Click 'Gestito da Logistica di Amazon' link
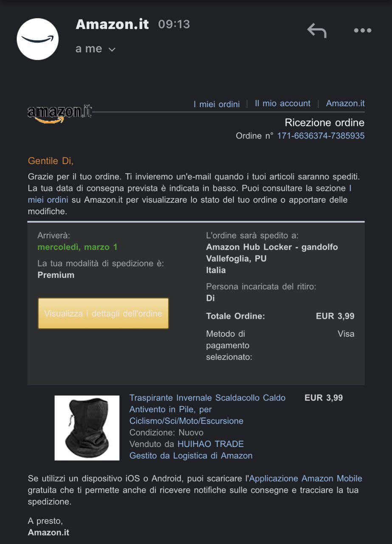The width and height of the screenshot is (392, 544). tap(191, 456)
